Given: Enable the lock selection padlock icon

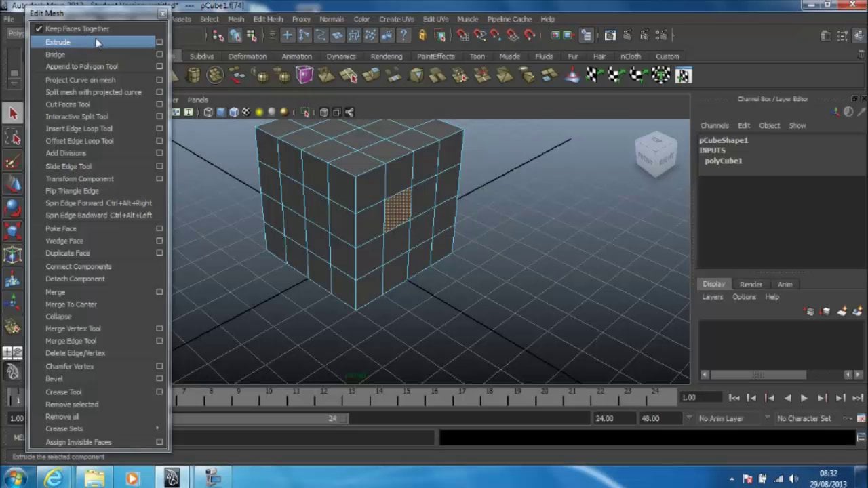Looking at the screenshot, I should [422, 35].
